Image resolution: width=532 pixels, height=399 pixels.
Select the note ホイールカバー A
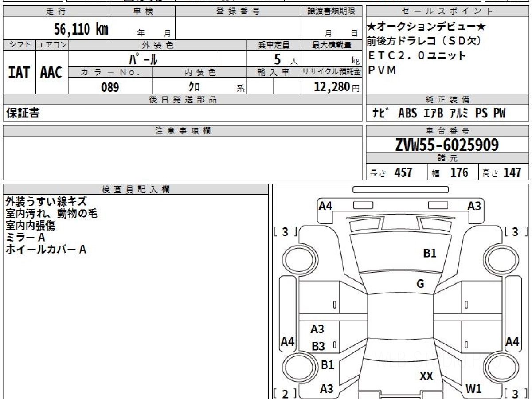46,250
